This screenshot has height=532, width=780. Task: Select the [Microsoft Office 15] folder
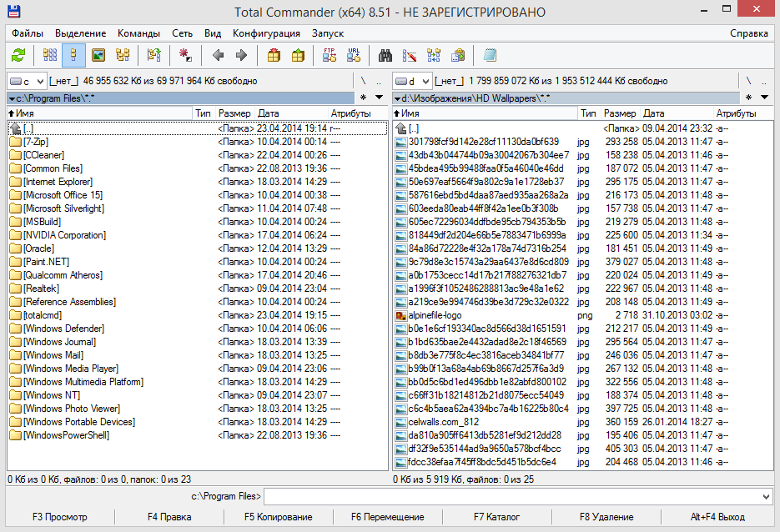tap(198, 195)
